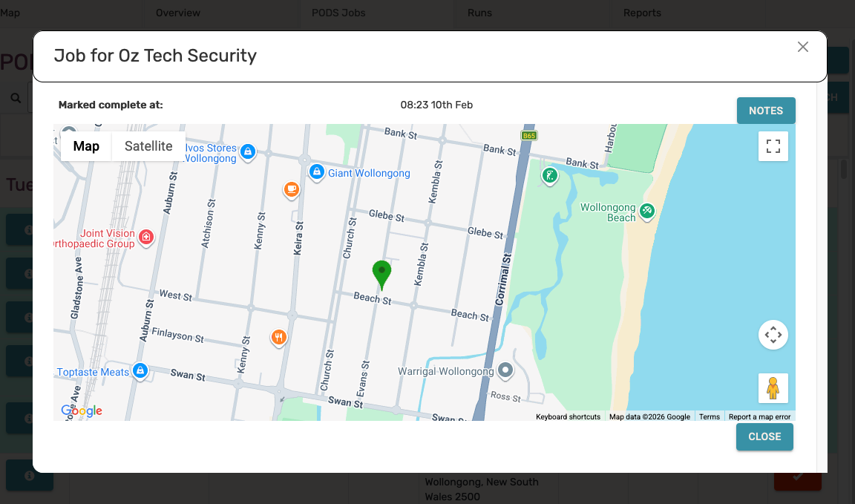
Task: Click the Joint Vision Orthopaedic Group marker
Action: click(146, 238)
